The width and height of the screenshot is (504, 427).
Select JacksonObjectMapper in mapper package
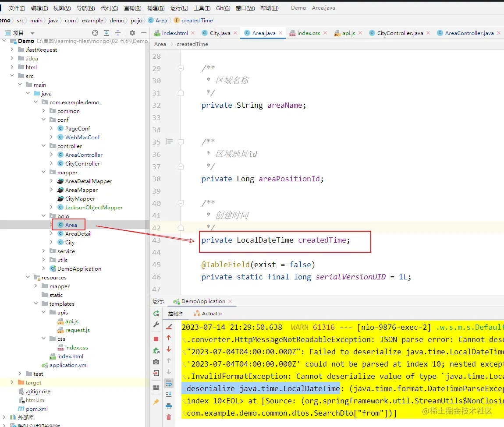[x=94, y=207]
